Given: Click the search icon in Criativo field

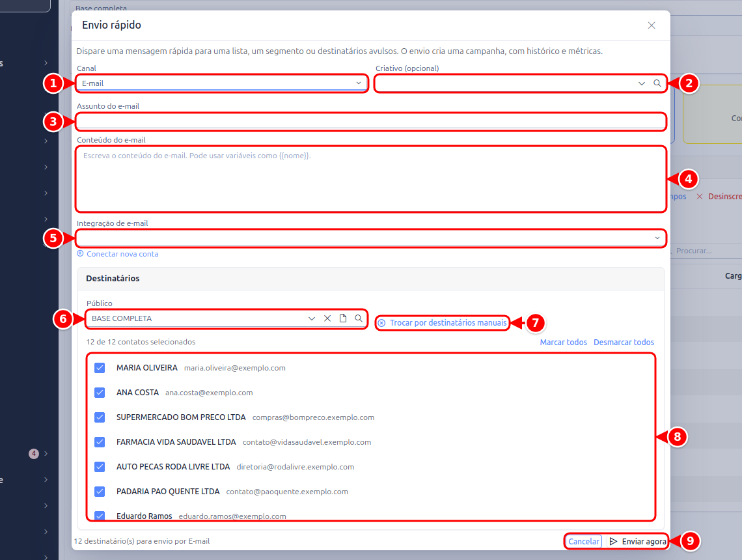Looking at the screenshot, I should click(657, 83).
